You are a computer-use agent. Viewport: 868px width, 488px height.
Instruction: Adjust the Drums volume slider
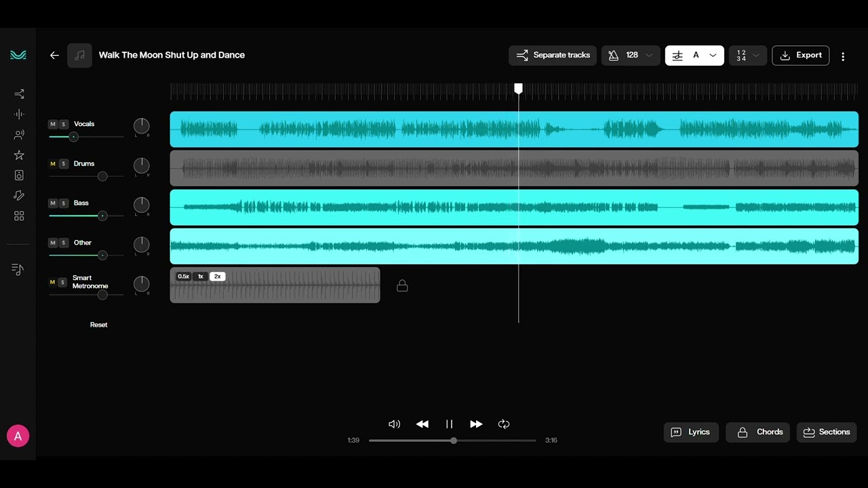86,176
